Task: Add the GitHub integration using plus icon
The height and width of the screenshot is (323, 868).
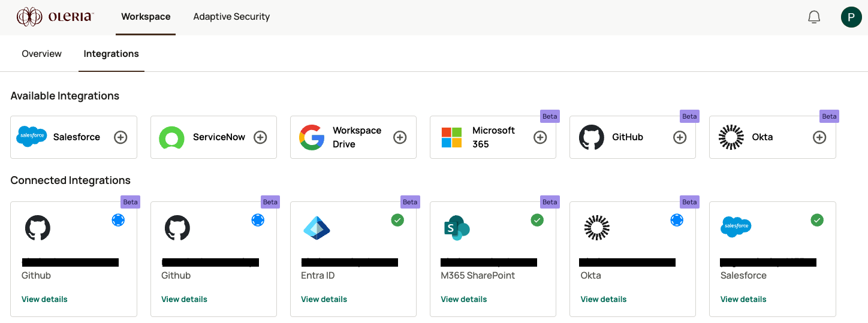Action: 680,137
